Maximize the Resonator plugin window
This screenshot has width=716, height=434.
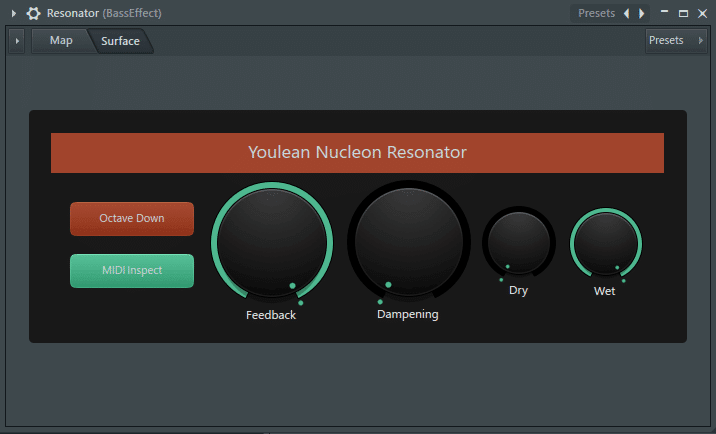click(683, 13)
